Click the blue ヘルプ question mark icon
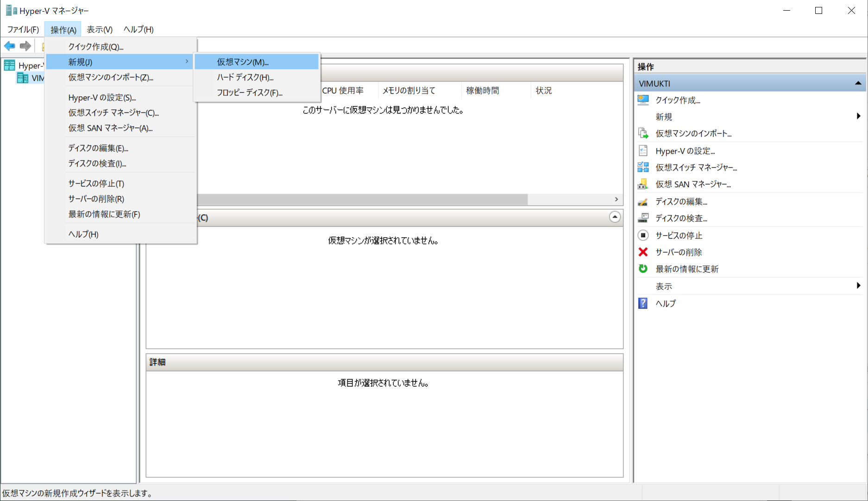The image size is (868, 501). 643,303
